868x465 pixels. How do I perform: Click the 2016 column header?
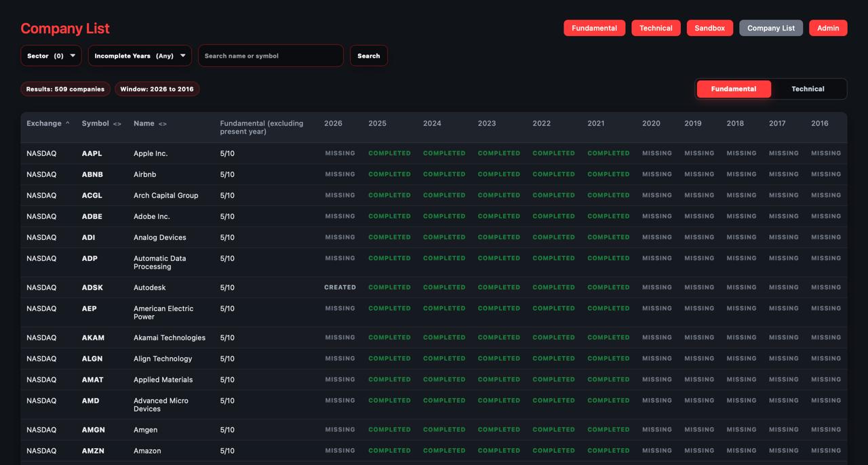click(x=820, y=123)
